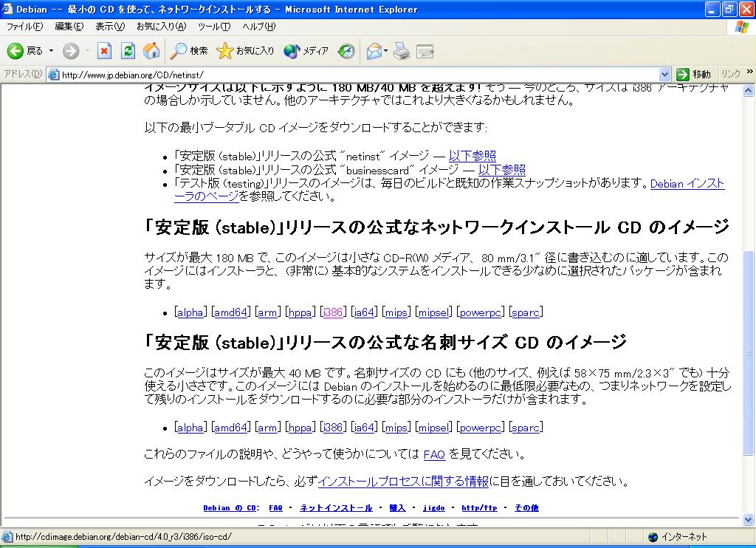Open the Help (ヘルプ) menu
Image resolution: width=756 pixels, height=548 pixels.
coord(259,27)
